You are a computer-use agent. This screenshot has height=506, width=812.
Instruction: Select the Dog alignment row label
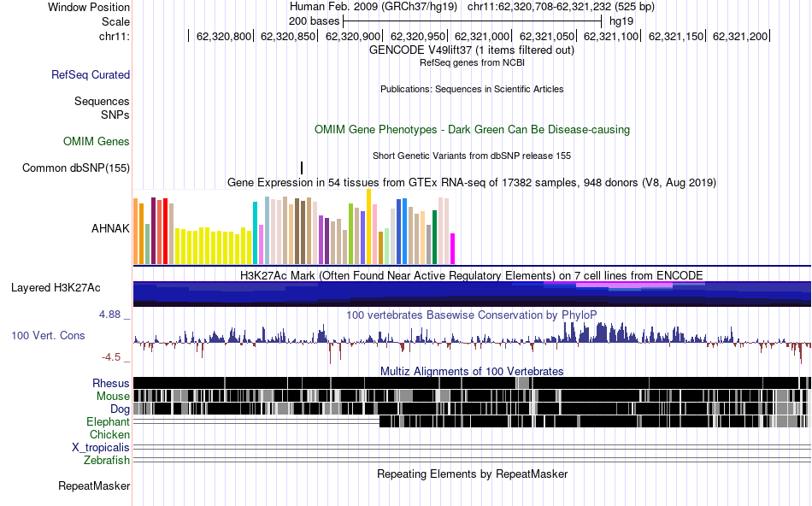(x=121, y=409)
